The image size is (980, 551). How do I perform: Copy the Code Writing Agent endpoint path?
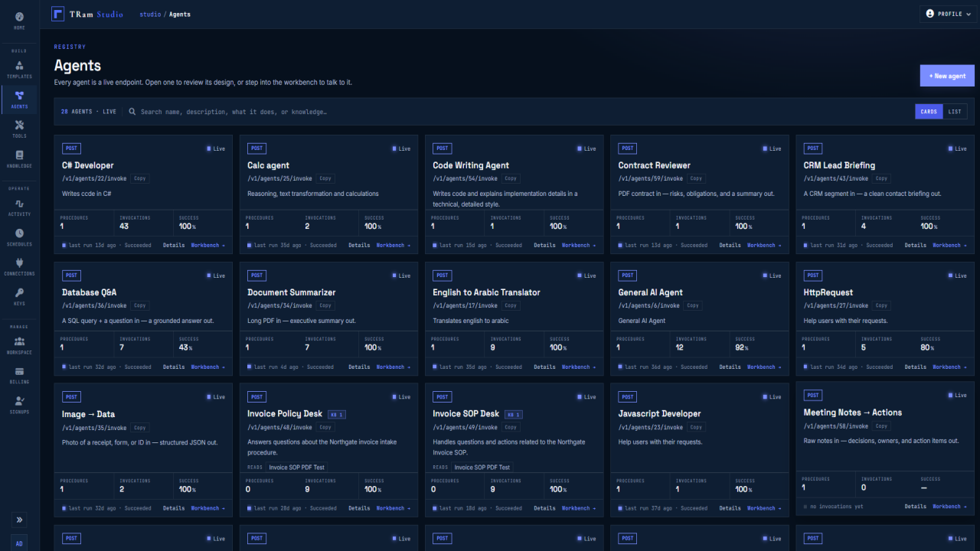pyautogui.click(x=511, y=178)
